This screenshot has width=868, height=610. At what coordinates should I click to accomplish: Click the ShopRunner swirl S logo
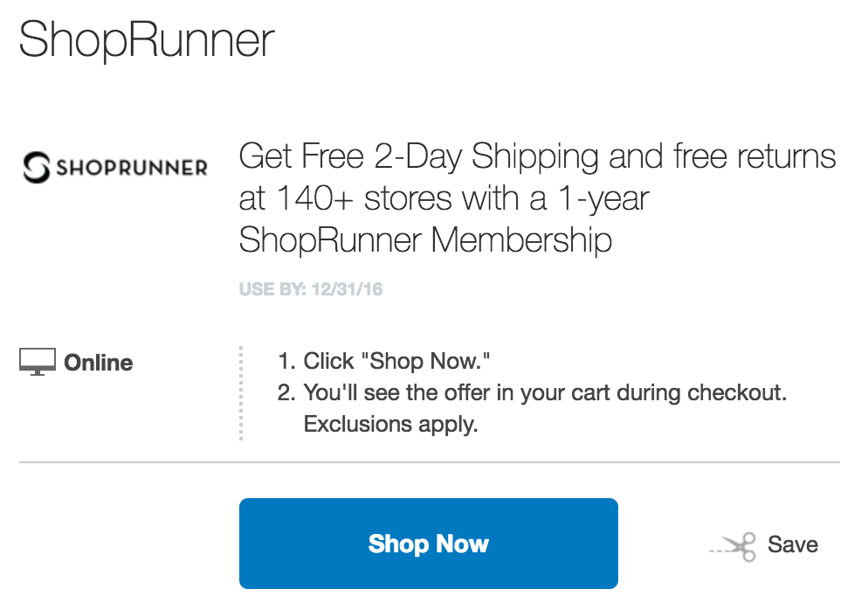point(37,167)
